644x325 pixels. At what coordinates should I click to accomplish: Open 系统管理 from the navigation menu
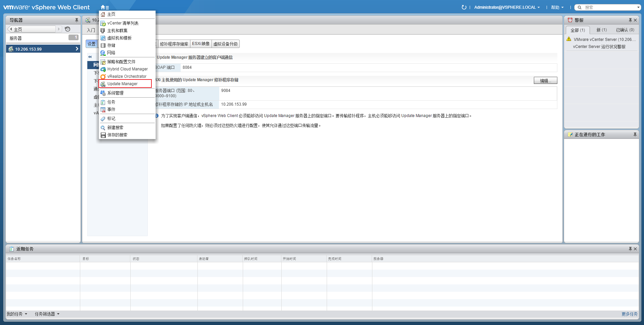coord(115,93)
